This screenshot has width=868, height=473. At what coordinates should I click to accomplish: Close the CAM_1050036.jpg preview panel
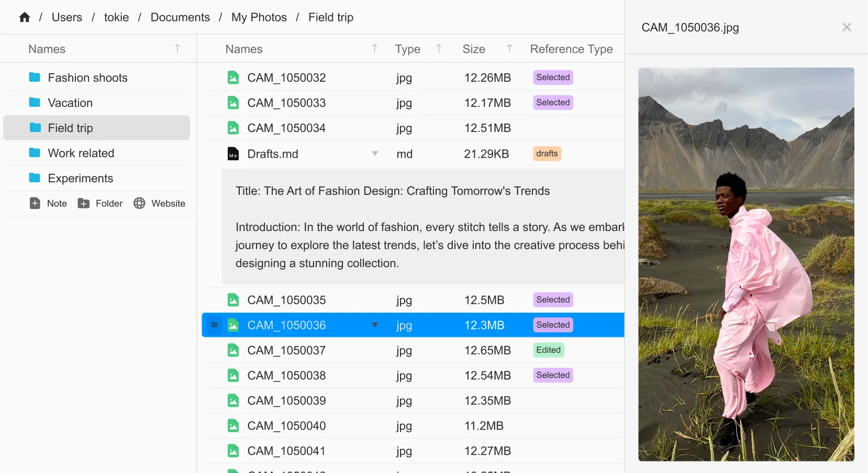tap(847, 27)
